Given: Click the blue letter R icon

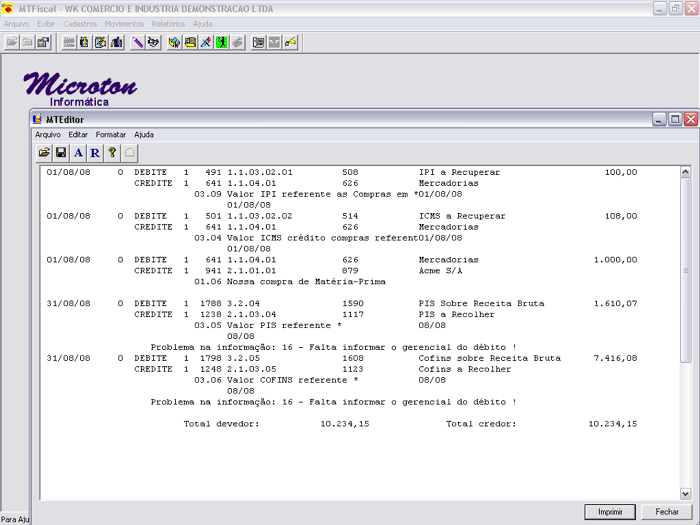Looking at the screenshot, I should tap(95, 153).
